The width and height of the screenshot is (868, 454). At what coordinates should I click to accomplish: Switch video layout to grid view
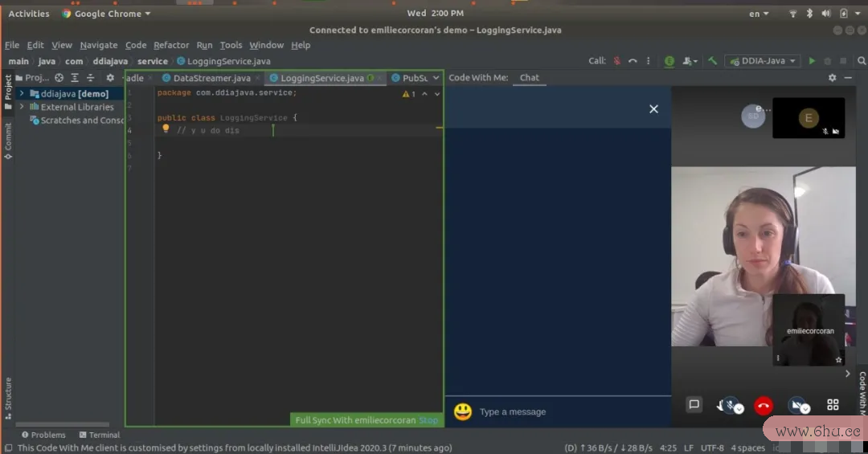833,405
